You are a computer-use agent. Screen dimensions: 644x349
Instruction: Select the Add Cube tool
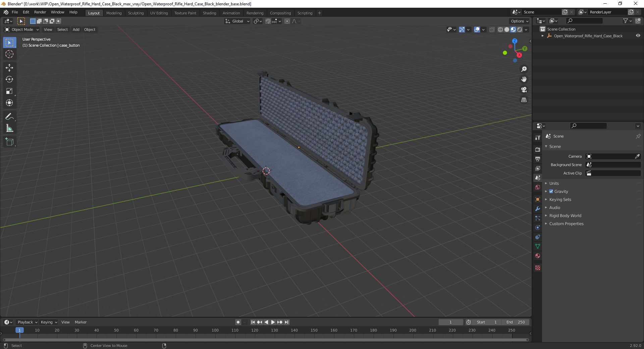tap(9, 142)
